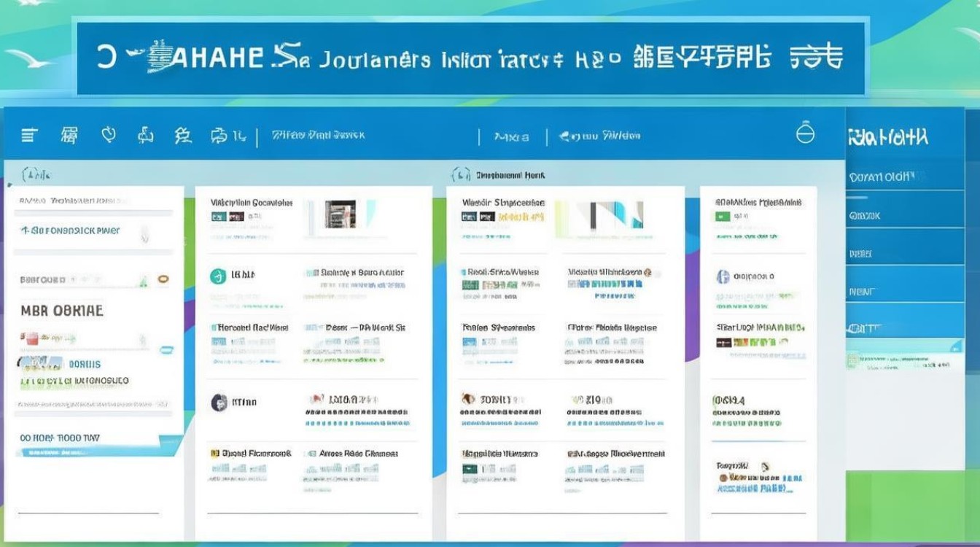The width and height of the screenshot is (980, 547).
Task: Click the blue round icon in the rightmost card column
Action: click(x=723, y=277)
